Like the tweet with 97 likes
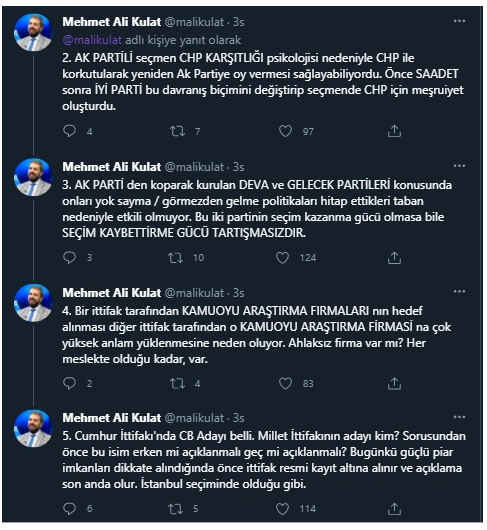The height and width of the screenshot is (530, 487). tap(285, 131)
